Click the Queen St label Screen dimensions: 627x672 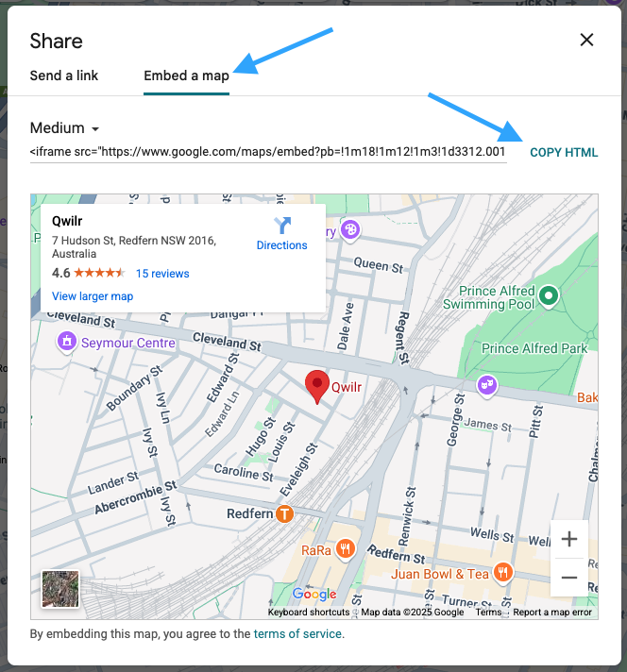point(379,265)
